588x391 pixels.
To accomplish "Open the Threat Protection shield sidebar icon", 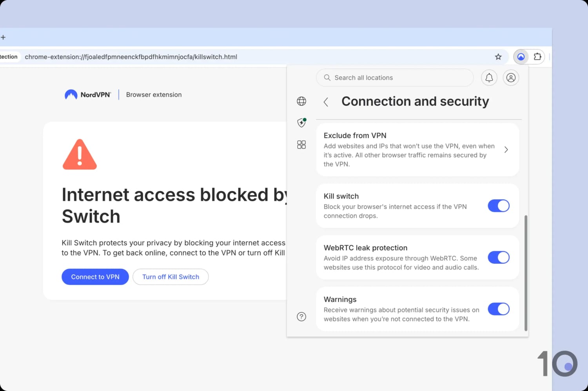I will pyautogui.click(x=301, y=123).
